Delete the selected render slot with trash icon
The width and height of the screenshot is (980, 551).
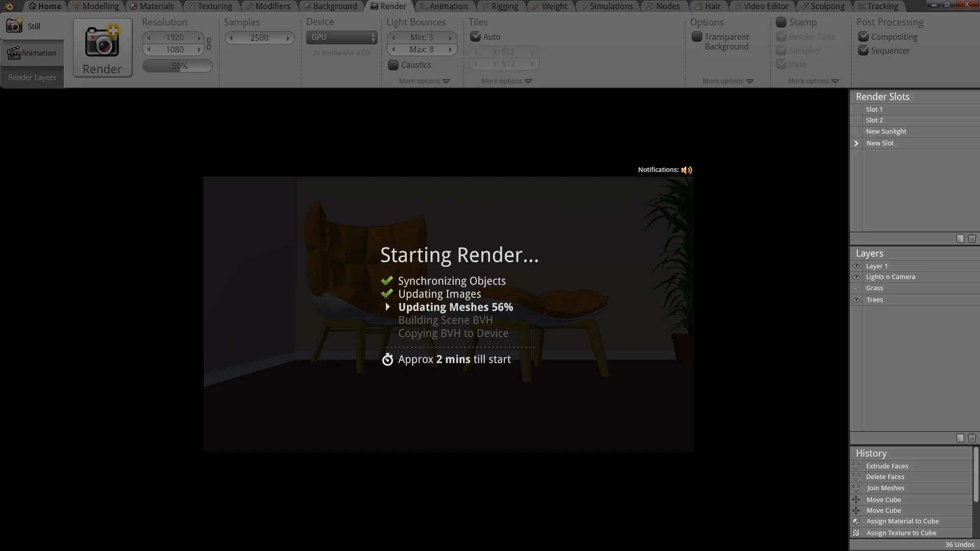pyautogui.click(x=972, y=239)
